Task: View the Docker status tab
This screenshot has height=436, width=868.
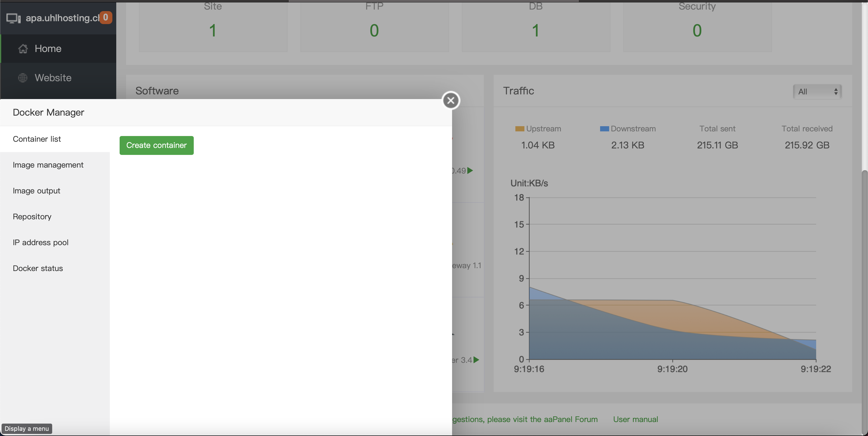Action: [38, 268]
